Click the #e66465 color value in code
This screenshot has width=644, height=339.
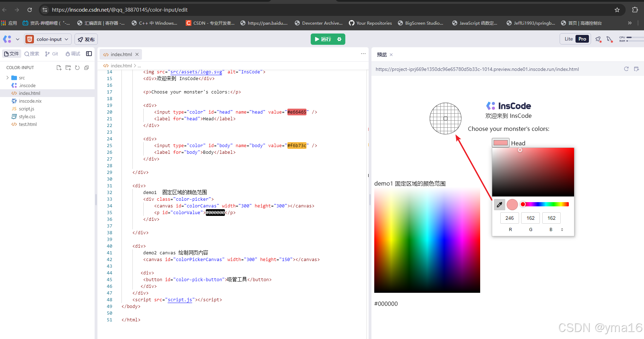coord(297,112)
